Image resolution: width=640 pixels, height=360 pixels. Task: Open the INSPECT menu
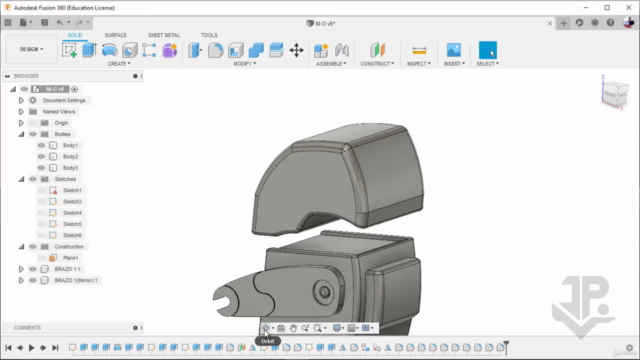[419, 64]
